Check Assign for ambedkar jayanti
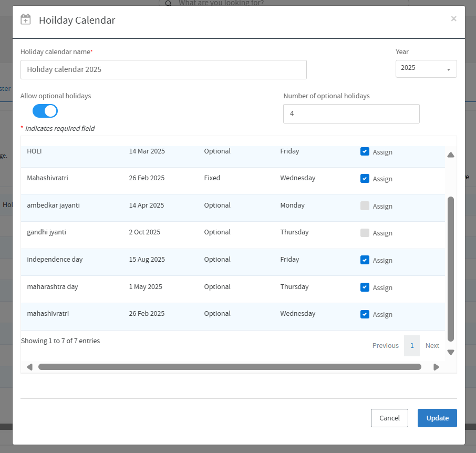Viewport: 476px width, 453px height. tap(365, 206)
